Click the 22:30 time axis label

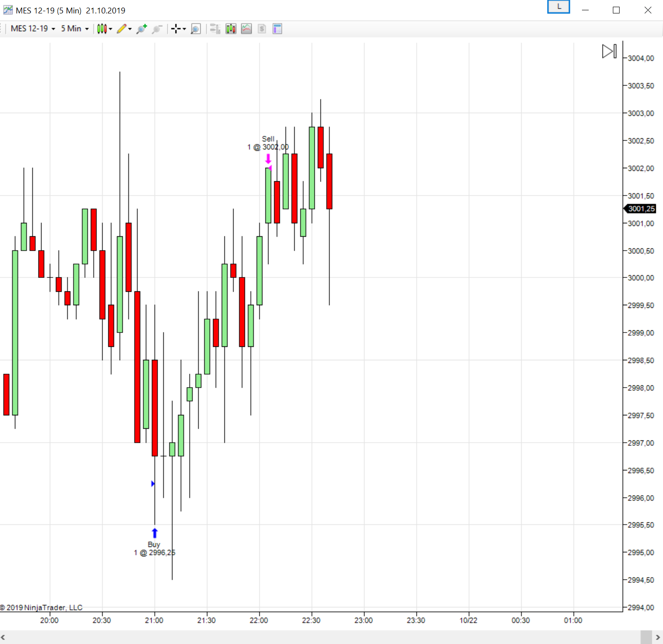pos(311,620)
